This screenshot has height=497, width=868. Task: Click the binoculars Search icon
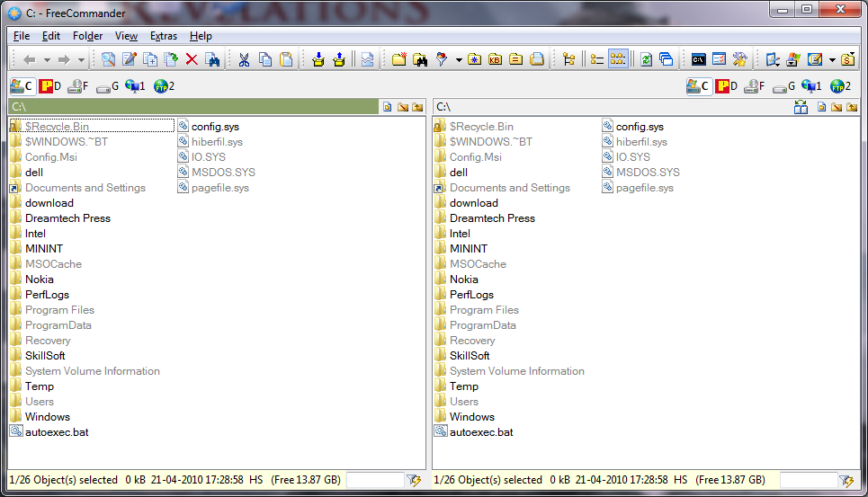click(x=420, y=59)
